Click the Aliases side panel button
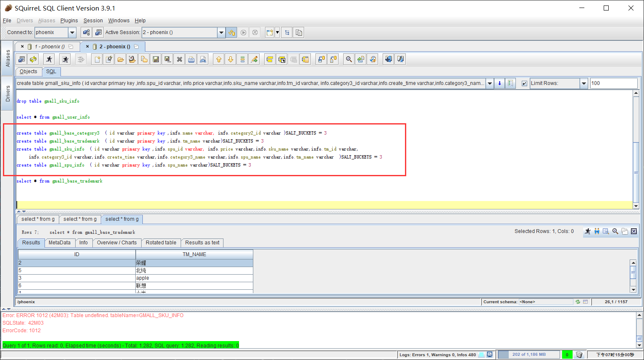 8,58
